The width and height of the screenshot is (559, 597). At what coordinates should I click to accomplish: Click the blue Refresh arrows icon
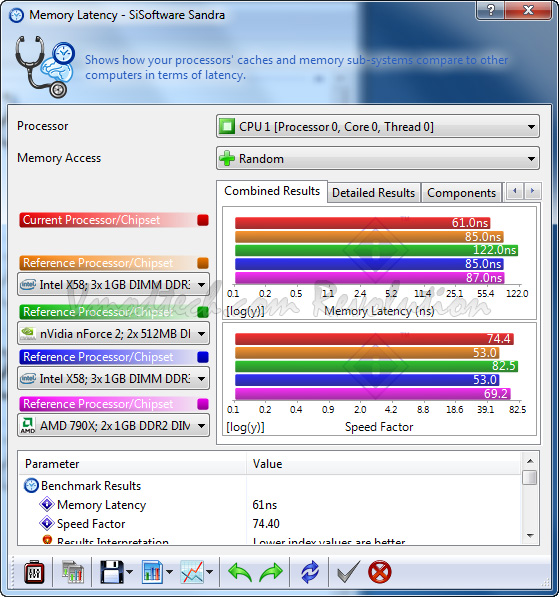[x=310, y=572]
